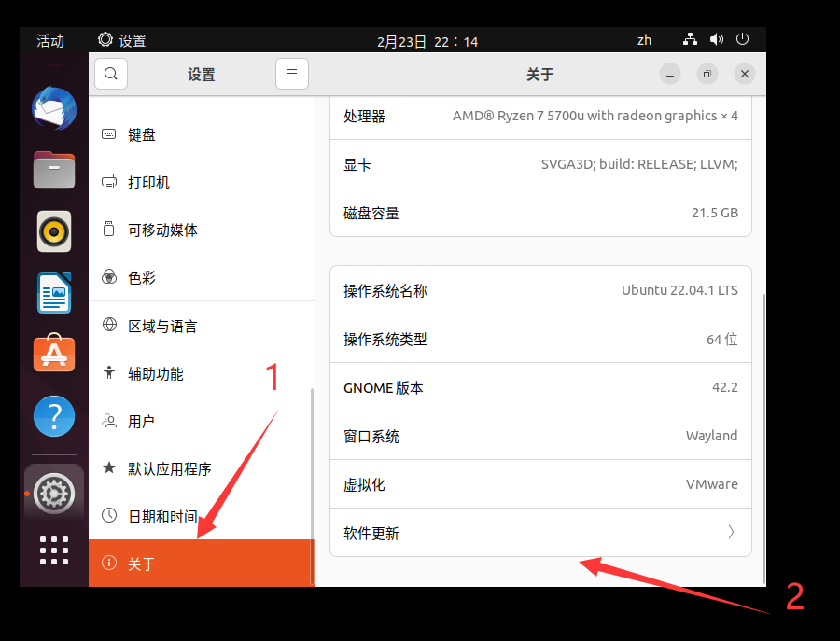Viewport: 840px width, 641px height.
Task: Click the 42.2 version value
Action: coord(725,386)
